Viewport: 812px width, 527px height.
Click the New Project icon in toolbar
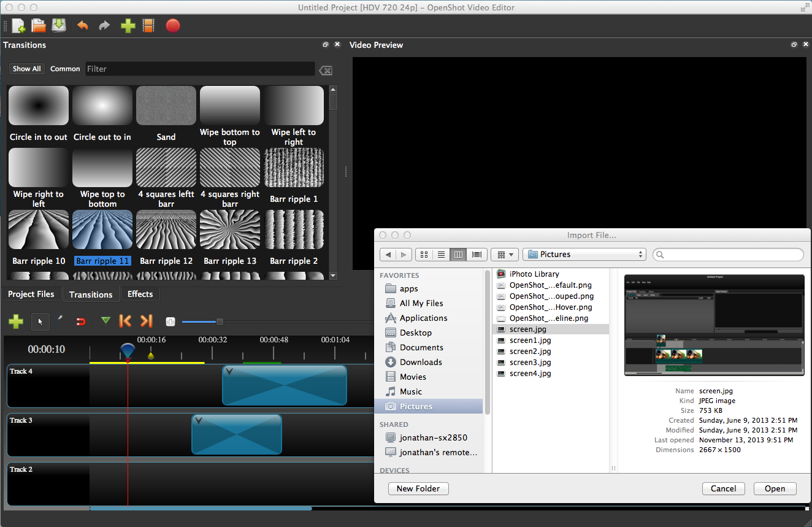tap(18, 26)
